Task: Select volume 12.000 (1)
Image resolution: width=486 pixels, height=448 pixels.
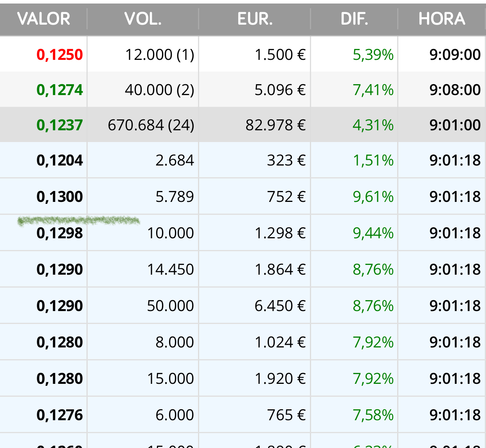Action: (160, 55)
